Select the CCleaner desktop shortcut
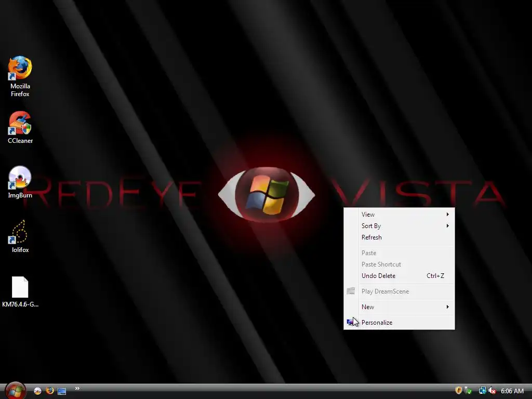This screenshot has width=532, height=399. point(20,128)
